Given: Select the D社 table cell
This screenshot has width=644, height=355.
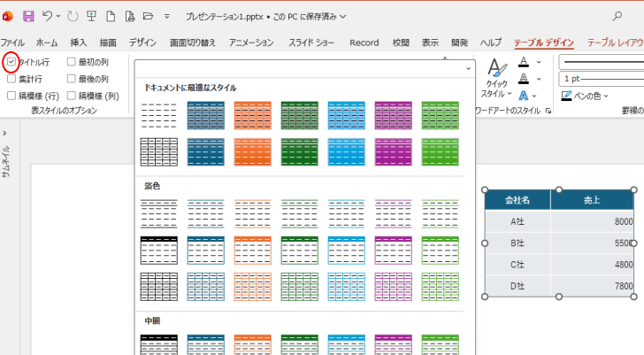Looking at the screenshot, I should click(x=517, y=286).
